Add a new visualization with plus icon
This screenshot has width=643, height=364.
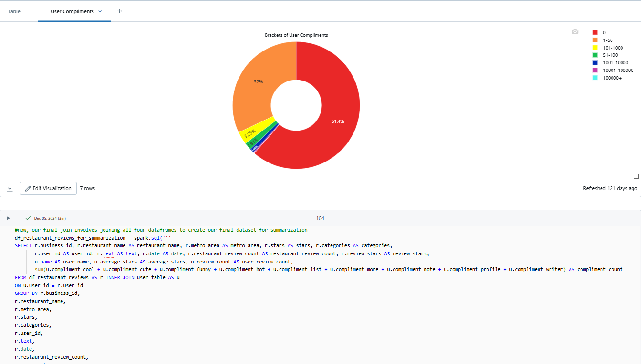[x=119, y=11]
